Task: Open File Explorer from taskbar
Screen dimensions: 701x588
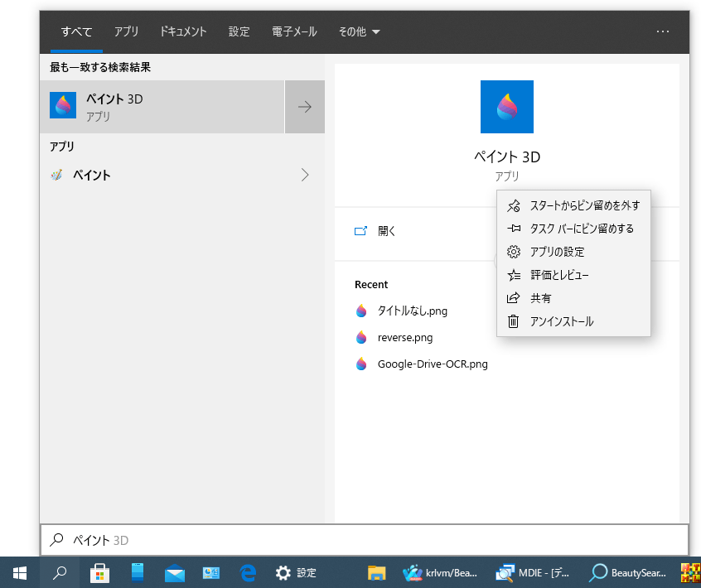Action: point(376,573)
